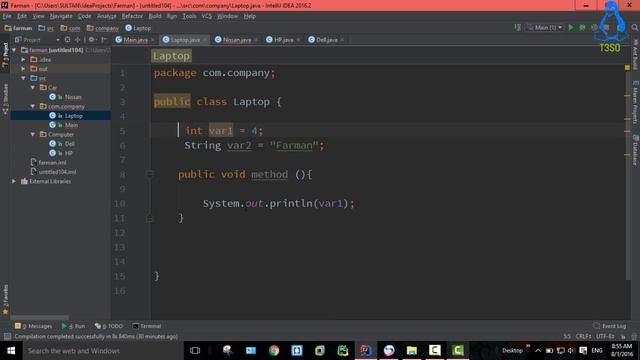Click the company breadcrumb in navigation bar
The width and height of the screenshot is (640, 360).
(x=102, y=28)
